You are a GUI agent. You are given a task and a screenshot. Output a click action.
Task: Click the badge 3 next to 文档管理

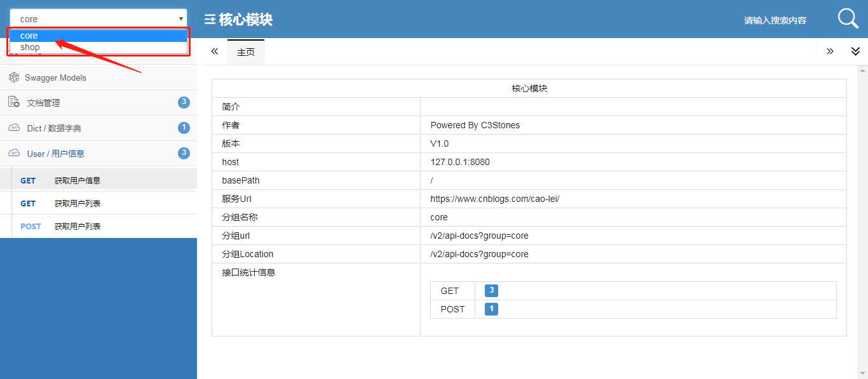tap(184, 102)
